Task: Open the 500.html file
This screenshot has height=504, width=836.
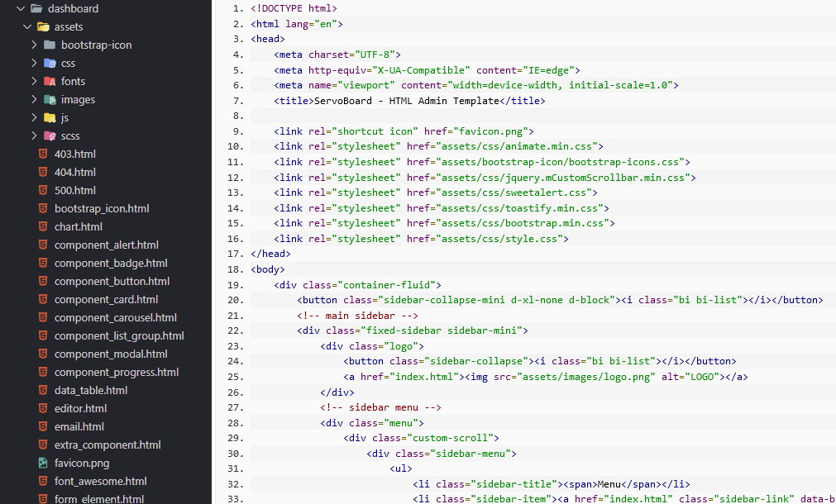Action: point(75,190)
